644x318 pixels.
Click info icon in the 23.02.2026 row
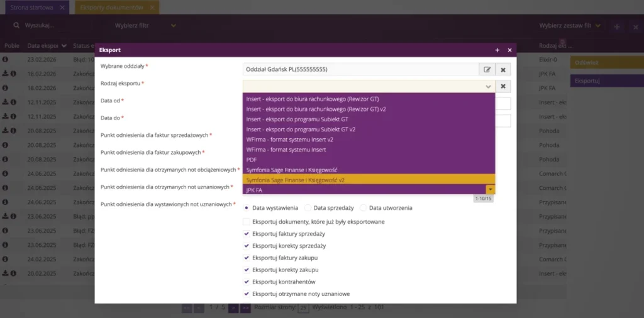pos(5,60)
